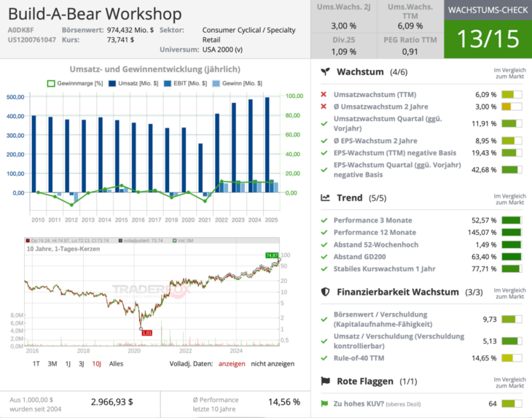
Task: Select the Alles chart timeframe
Action: click(116, 364)
